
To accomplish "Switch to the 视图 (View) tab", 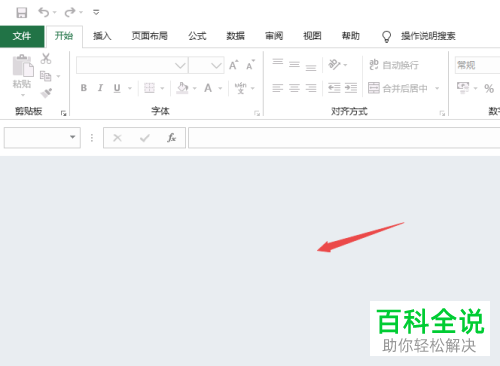I will [x=312, y=36].
